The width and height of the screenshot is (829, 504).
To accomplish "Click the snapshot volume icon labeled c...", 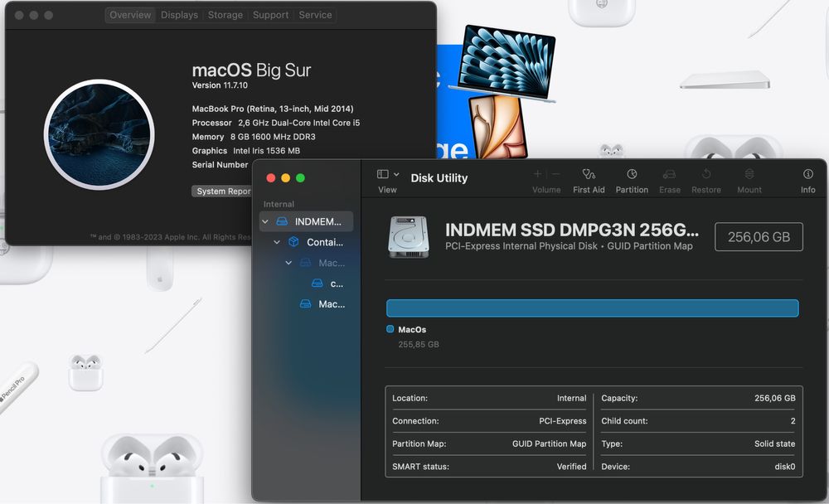I will [318, 283].
